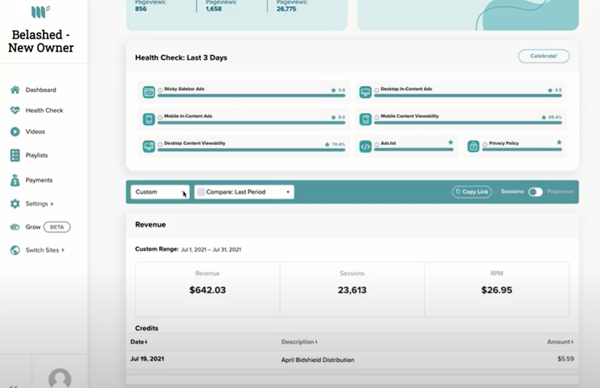Click the user avatar icon
Viewport: 600px width, 388px height.
60,378
